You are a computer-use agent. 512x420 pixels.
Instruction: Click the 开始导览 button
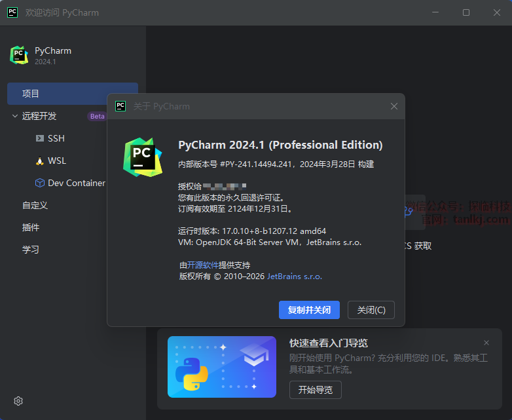[x=315, y=390]
